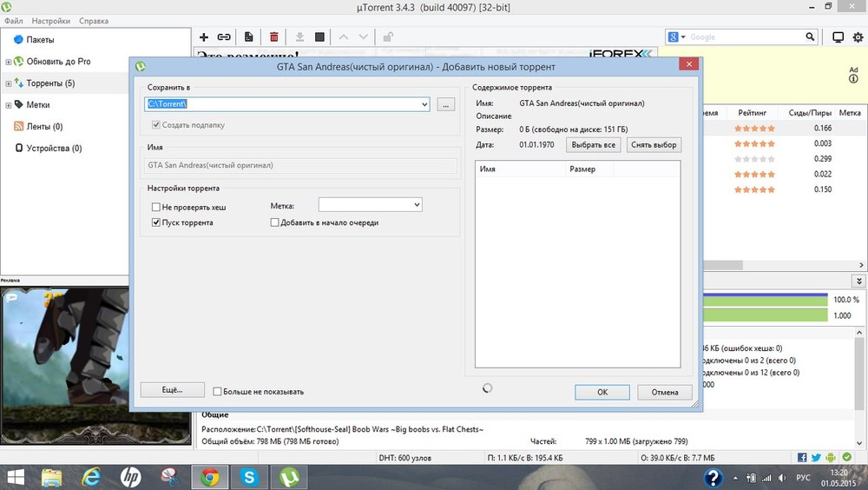
Task: Open File Explorer from the taskbar
Action: (x=52, y=477)
